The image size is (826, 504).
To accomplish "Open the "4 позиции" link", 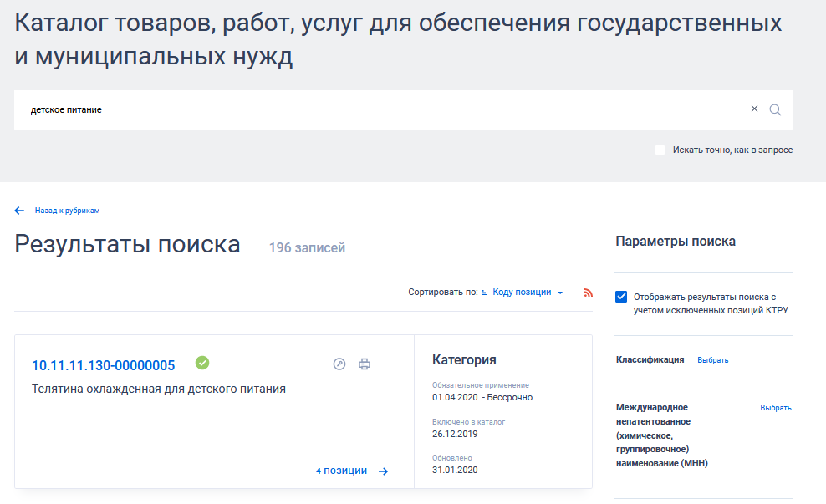I will [x=341, y=471].
